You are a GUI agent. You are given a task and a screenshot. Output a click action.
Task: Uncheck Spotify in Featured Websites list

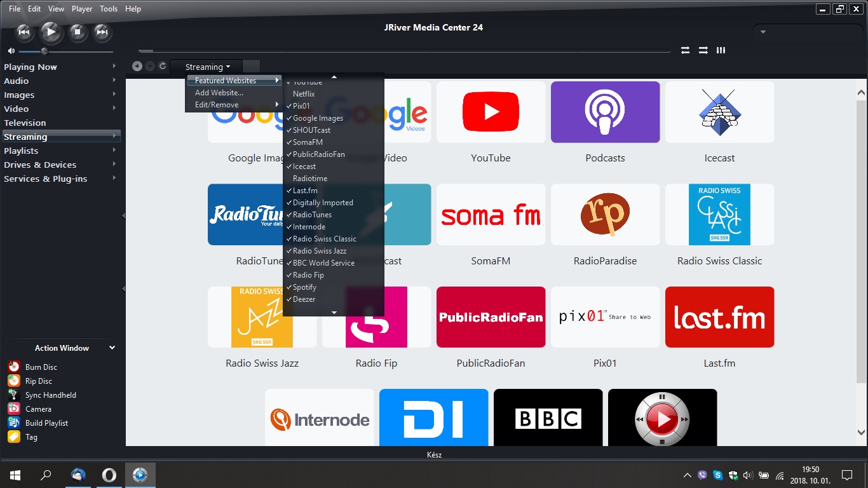[x=304, y=287]
